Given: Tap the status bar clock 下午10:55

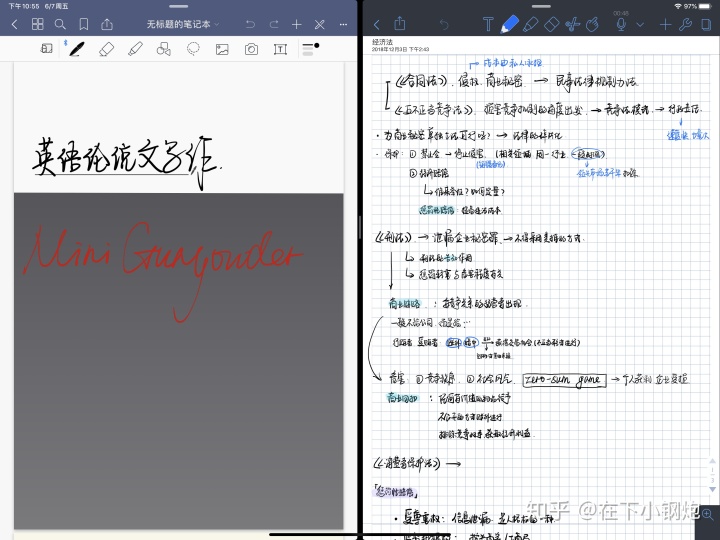Looking at the screenshot, I should tap(24, 6).
